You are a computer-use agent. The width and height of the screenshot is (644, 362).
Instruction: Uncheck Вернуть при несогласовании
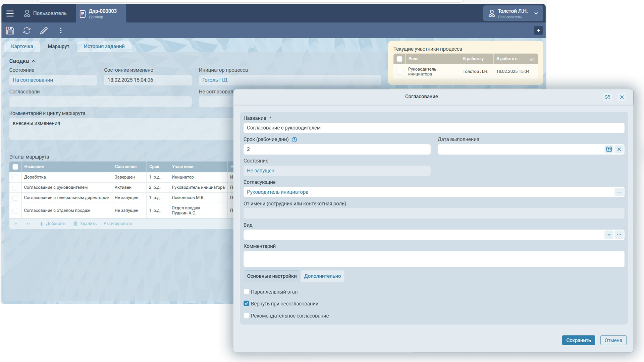(x=247, y=304)
